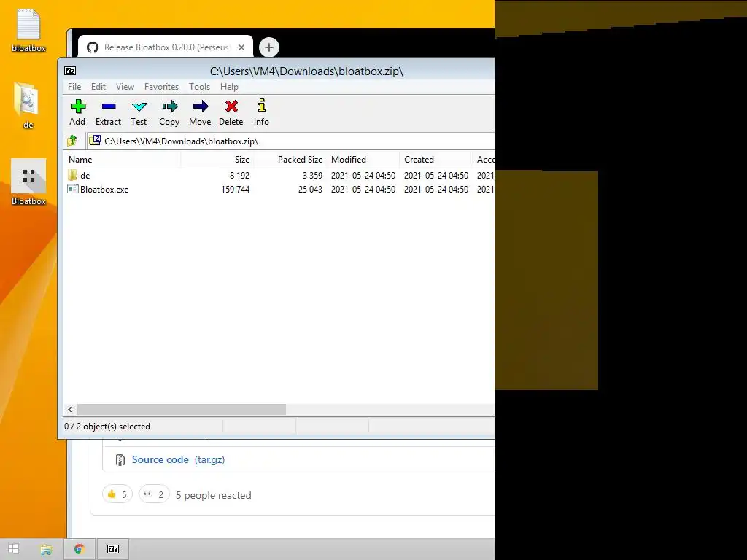Open File Explorer from the taskbar
This screenshot has width=747, height=560.
pyautogui.click(x=46, y=550)
